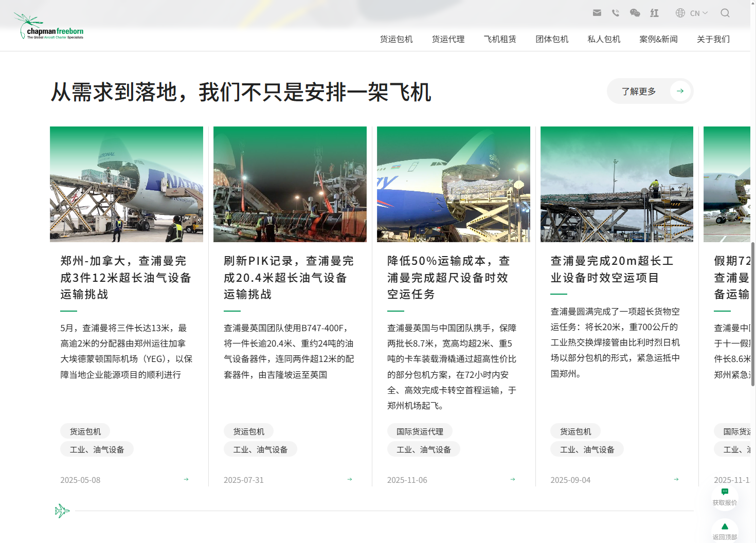
Task: Click the 获取报价 chat bubble button
Action: pos(725,496)
